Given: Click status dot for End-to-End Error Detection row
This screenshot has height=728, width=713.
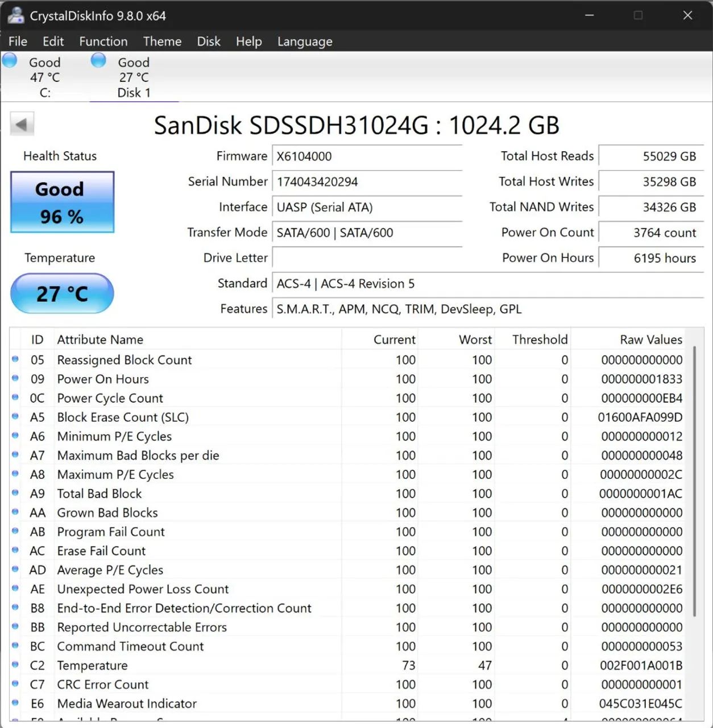Looking at the screenshot, I should pyautogui.click(x=15, y=607).
